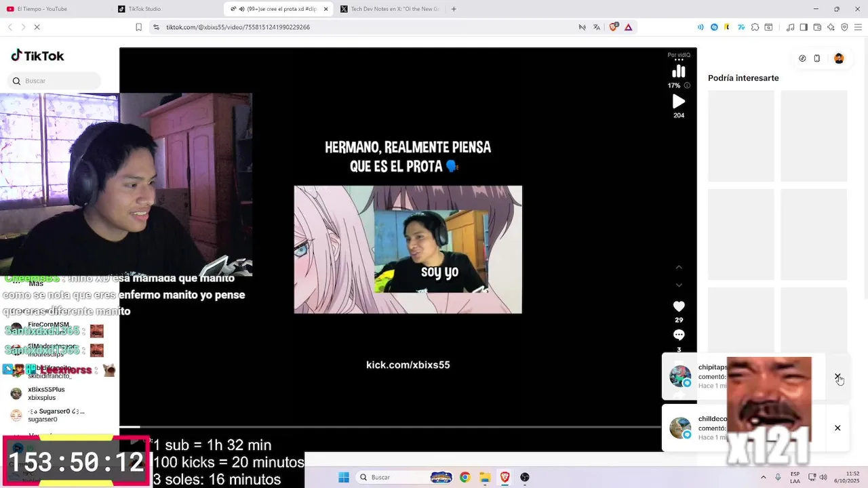
Task: Switch to the TikTok Studio tab
Action: click(x=167, y=9)
